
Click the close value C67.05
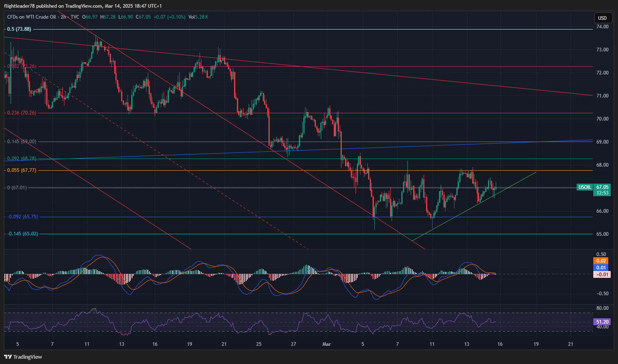(x=143, y=17)
